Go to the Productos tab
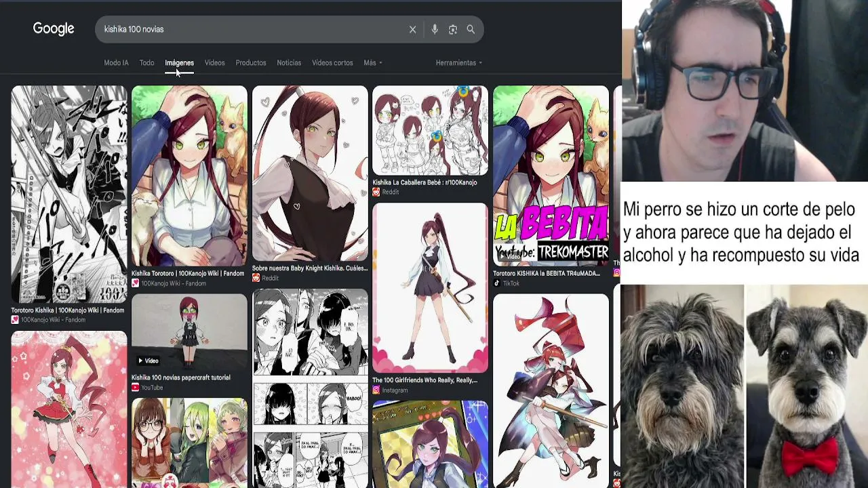The height and width of the screenshot is (488, 868). [251, 63]
